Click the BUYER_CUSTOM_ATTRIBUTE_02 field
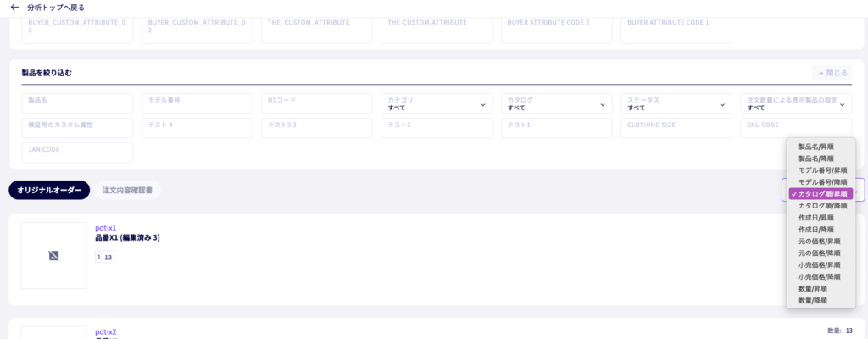The image size is (868, 339). [197, 30]
